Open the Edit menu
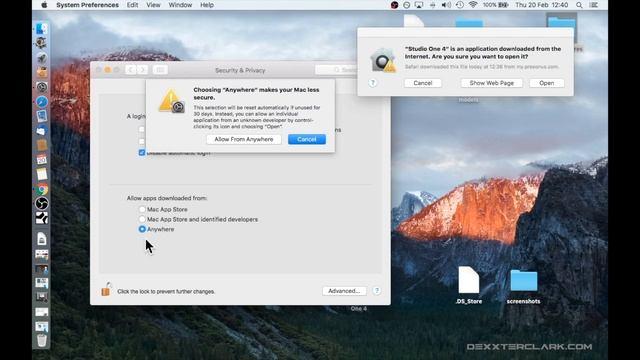Image resolution: width=640 pixels, height=360 pixels. click(132, 5)
